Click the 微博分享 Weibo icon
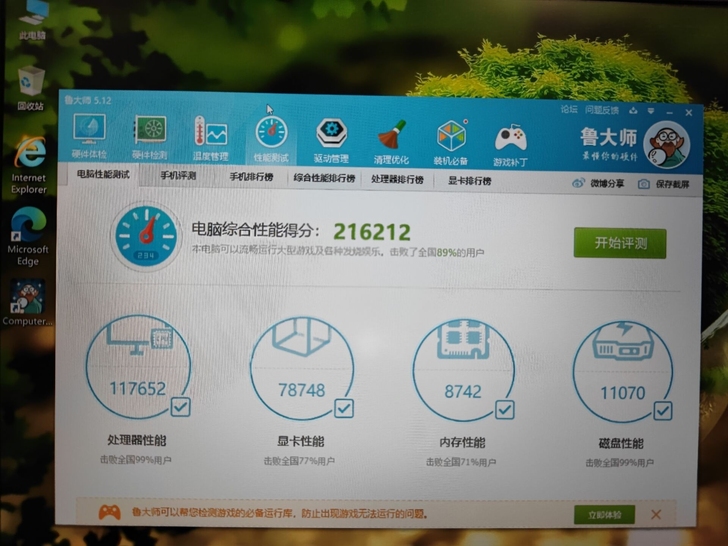The width and height of the screenshot is (728, 546). click(x=578, y=183)
